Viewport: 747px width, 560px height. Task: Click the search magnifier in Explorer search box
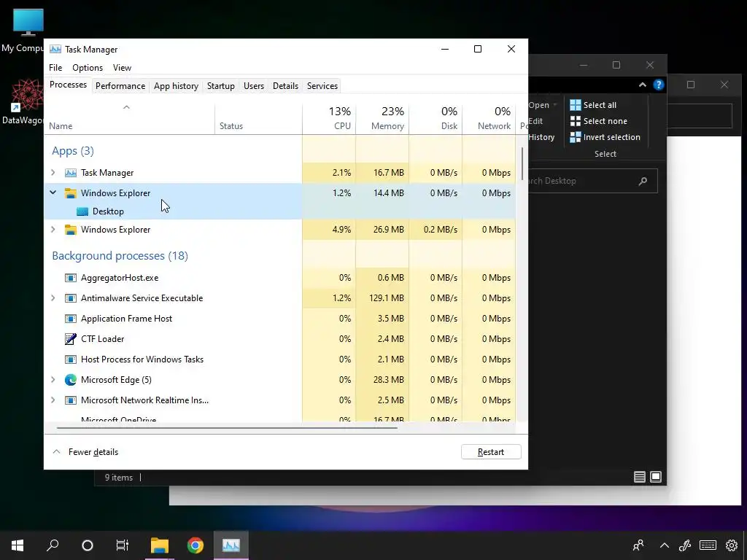643,181
